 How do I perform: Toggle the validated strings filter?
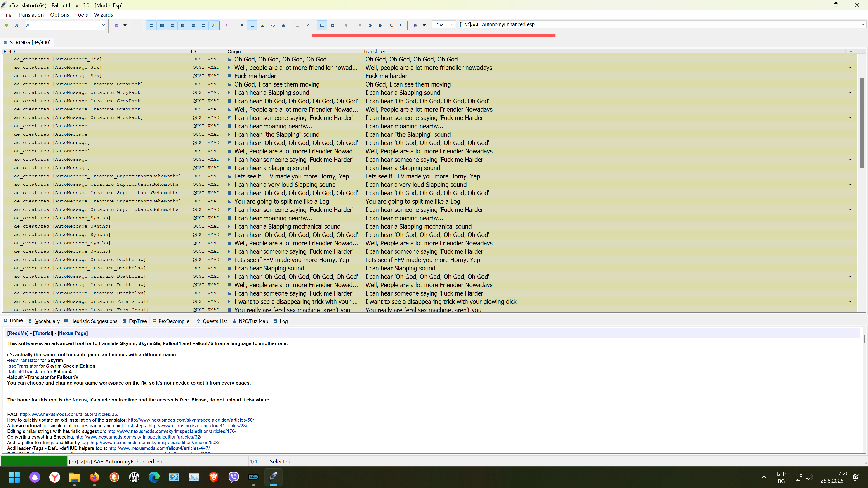tap(183, 25)
